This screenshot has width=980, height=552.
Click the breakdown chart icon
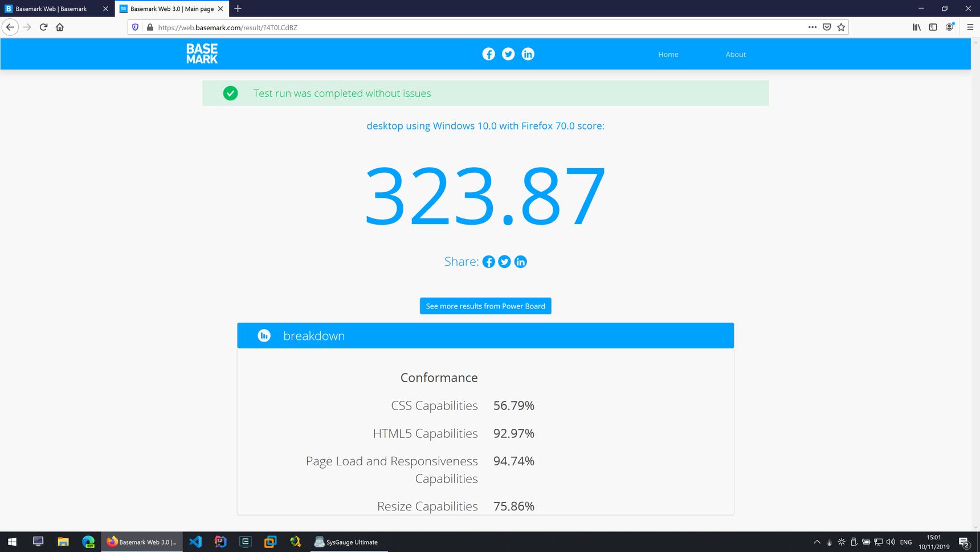[264, 336]
